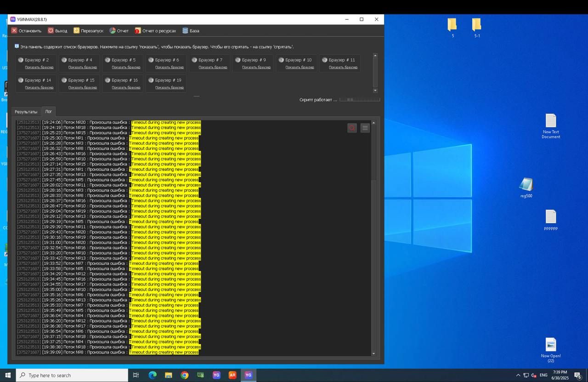Open the log menu hamburger icon
The image size is (588, 382).
pyautogui.click(x=365, y=128)
